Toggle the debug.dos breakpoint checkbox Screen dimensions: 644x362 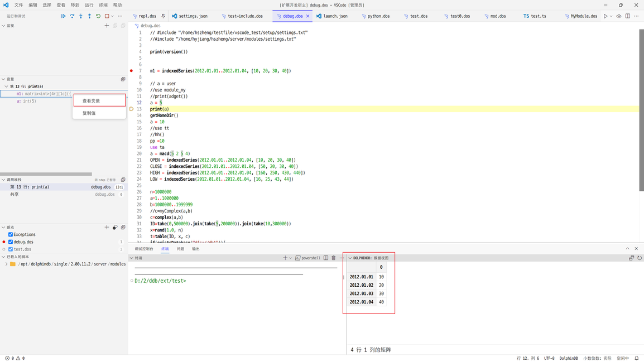coord(11,242)
